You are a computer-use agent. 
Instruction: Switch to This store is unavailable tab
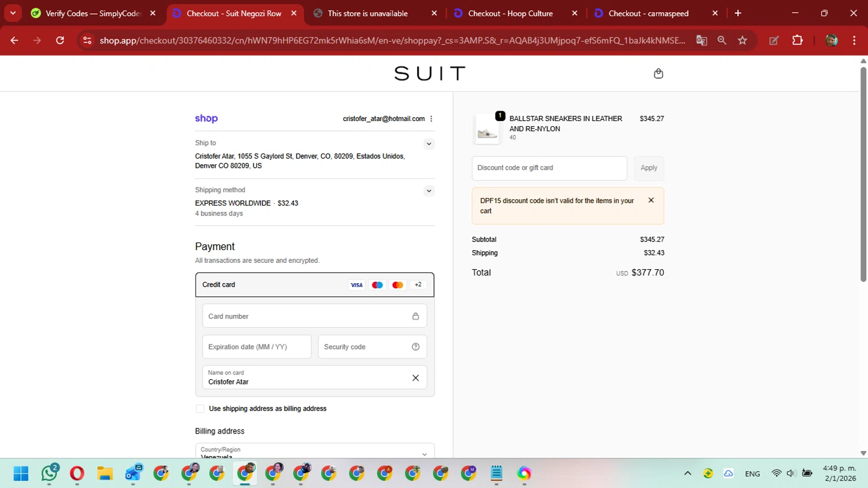click(x=367, y=13)
